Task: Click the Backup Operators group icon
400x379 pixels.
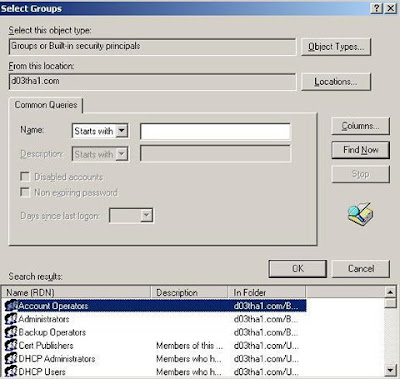Action: click(11, 332)
